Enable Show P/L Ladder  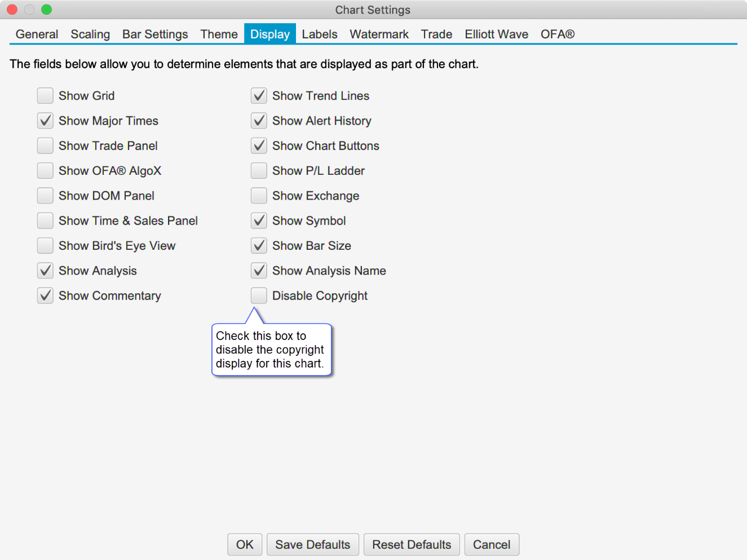pyautogui.click(x=259, y=171)
